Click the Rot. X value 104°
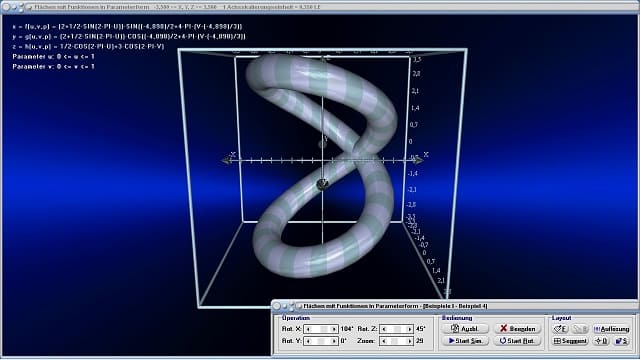640x360 pixels. tap(347, 329)
